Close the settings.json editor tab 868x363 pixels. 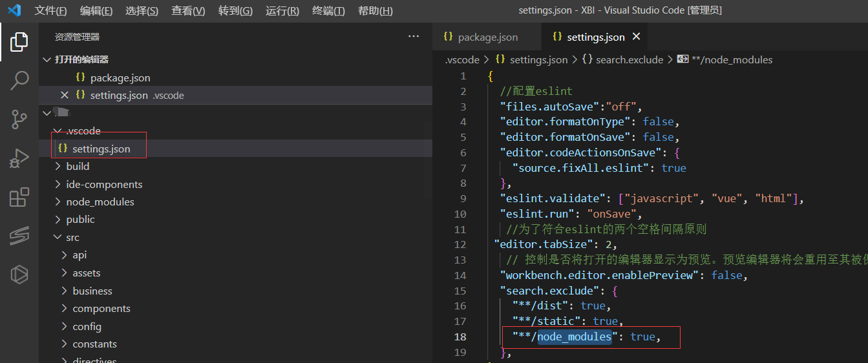point(637,37)
